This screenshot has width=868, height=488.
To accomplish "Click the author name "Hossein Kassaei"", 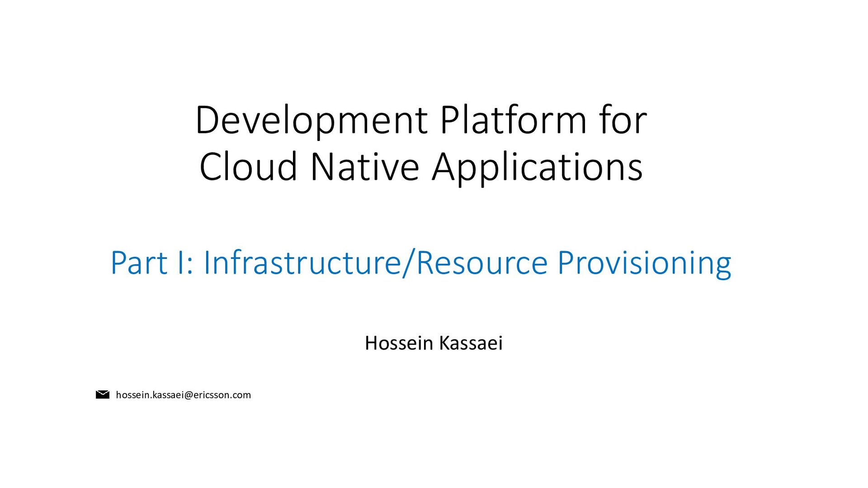I will pyautogui.click(x=434, y=343).
